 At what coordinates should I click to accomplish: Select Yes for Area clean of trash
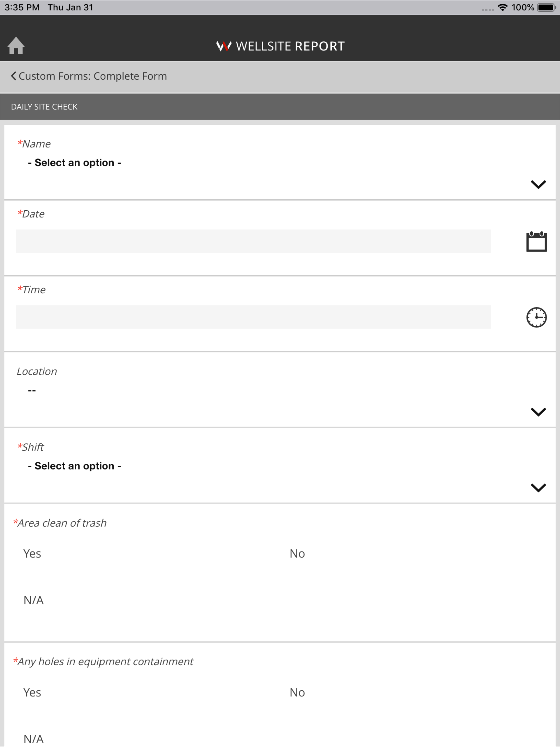(32, 553)
